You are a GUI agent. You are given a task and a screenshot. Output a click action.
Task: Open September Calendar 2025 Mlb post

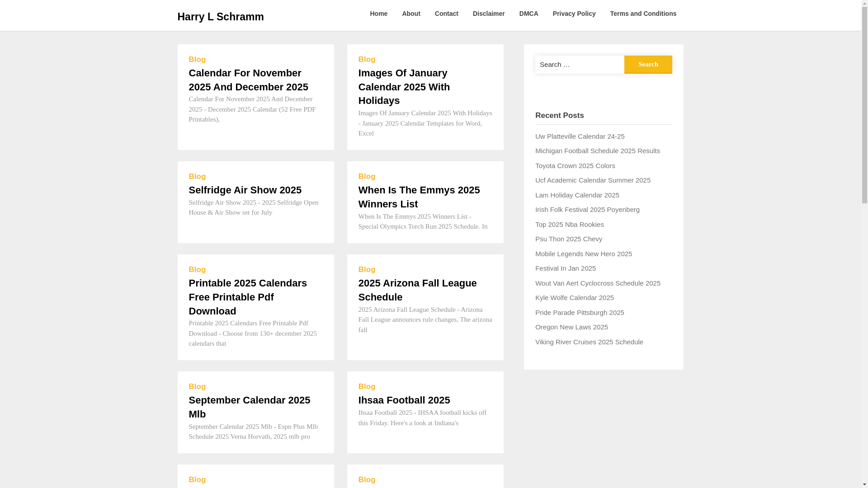click(250, 407)
